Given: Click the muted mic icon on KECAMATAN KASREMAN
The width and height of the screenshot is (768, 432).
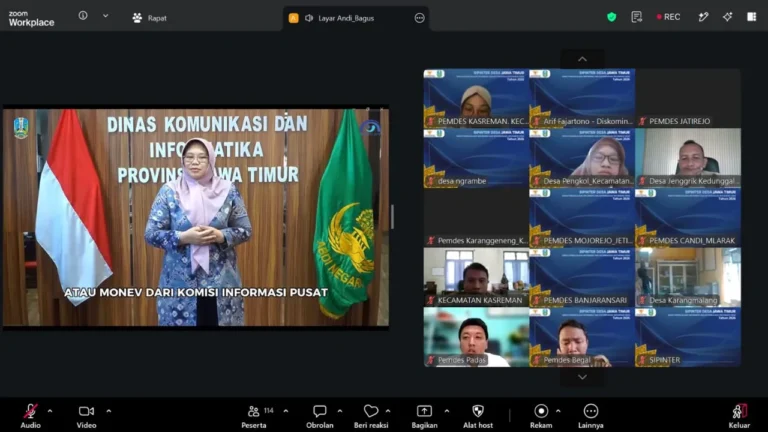Looking at the screenshot, I should (x=431, y=301).
